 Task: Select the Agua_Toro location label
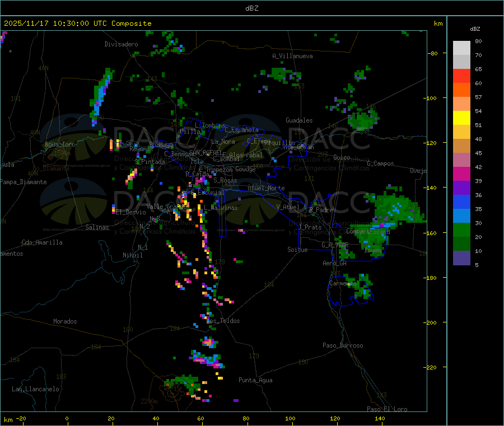tap(60, 144)
